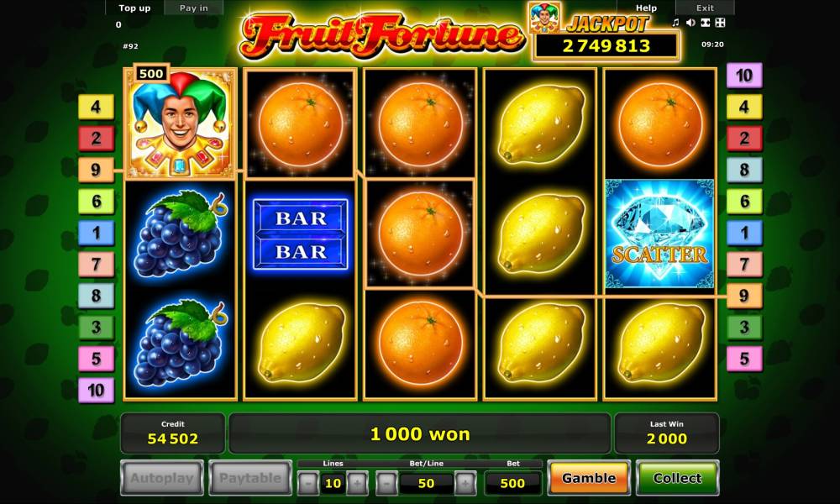Toggle the music note icon
Image resolution: width=840 pixels, height=504 pixels.
click(675, 23)
